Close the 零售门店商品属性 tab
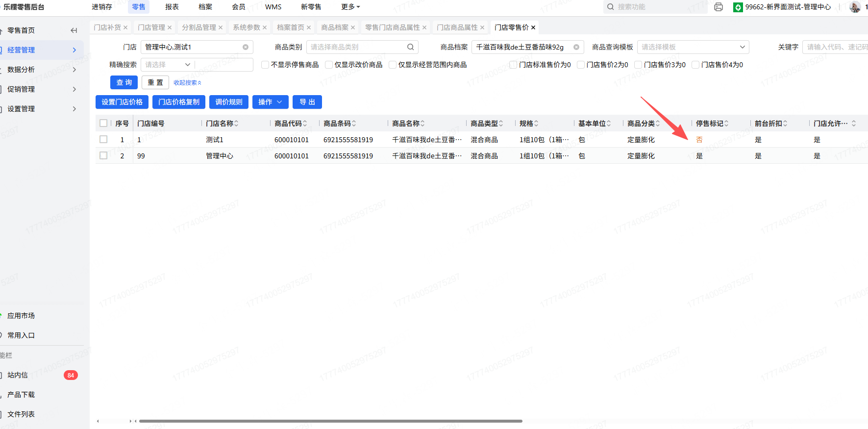The image size is (868, 429). point(424,27)
